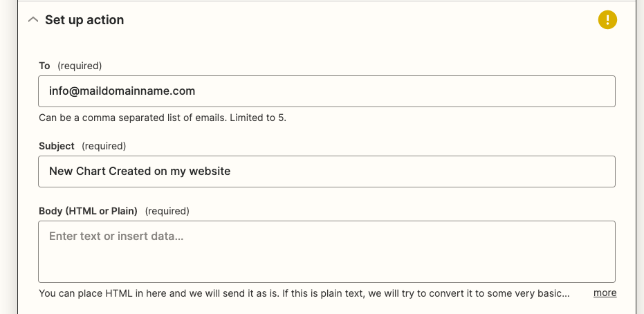644x314 pixels.
Task: Collapse the Set up action section chevron
Action: 33,19
